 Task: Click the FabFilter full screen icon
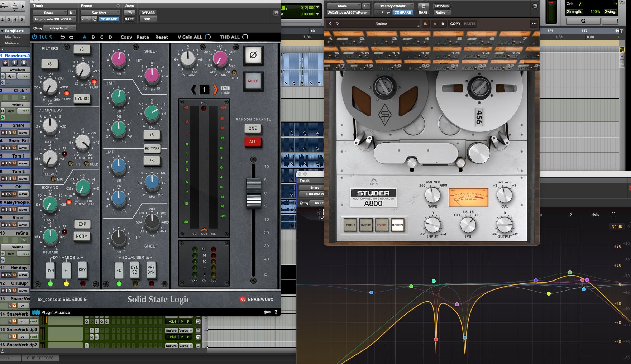point(613,214)
